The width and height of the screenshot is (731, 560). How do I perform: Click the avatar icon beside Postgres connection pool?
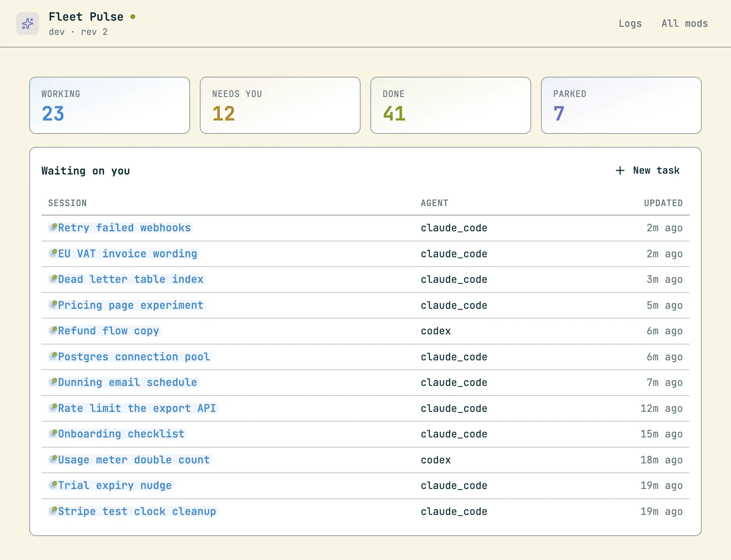(x=53, y=356)
